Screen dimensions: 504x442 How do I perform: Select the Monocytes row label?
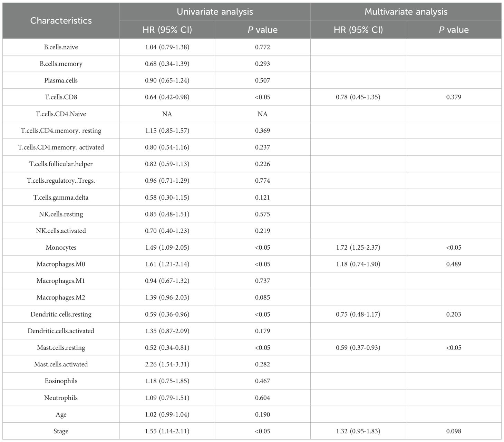[x=61, y=248]
